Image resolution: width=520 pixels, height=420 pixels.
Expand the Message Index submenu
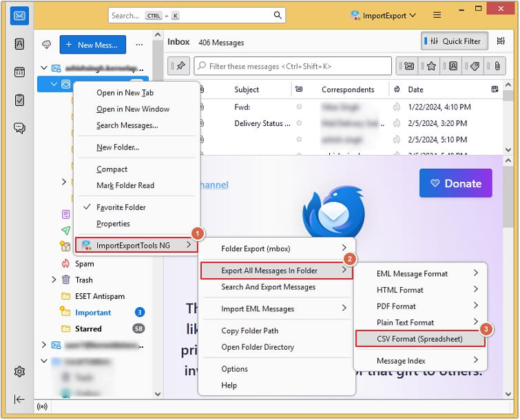pos(421,360)
